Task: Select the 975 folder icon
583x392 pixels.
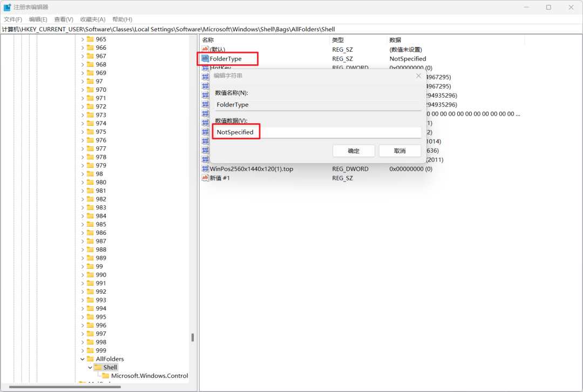Action: [x=90, y=132]
